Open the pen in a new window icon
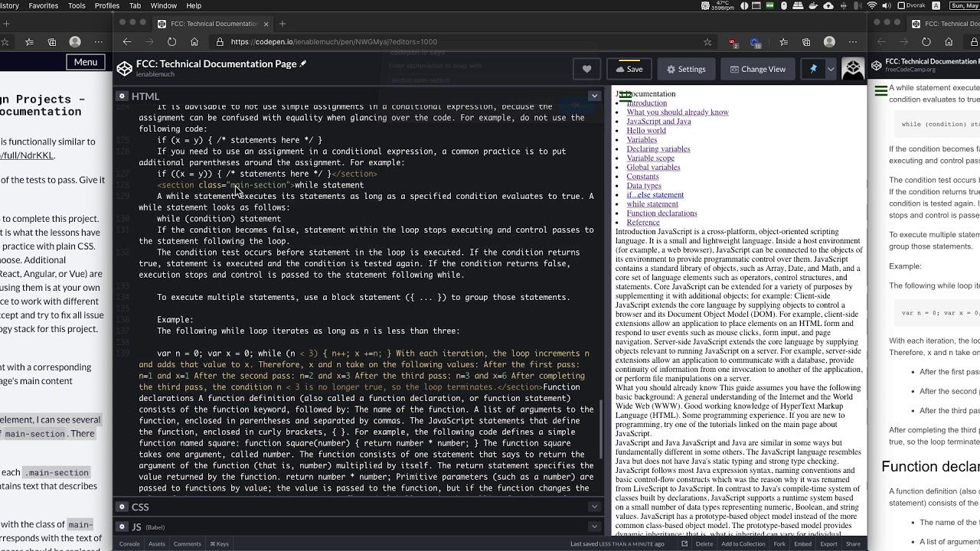The width and height of the screenshot is (980, 551). pos(684,544)
